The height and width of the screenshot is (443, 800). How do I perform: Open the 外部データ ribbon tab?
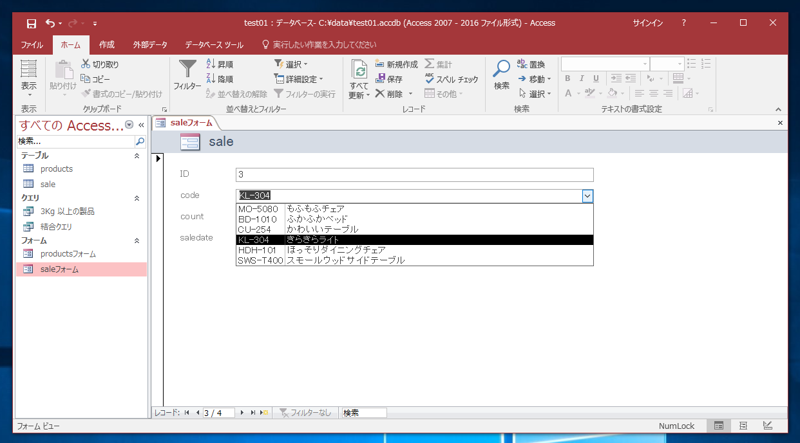pyautogui.click(x=150, y=45)
